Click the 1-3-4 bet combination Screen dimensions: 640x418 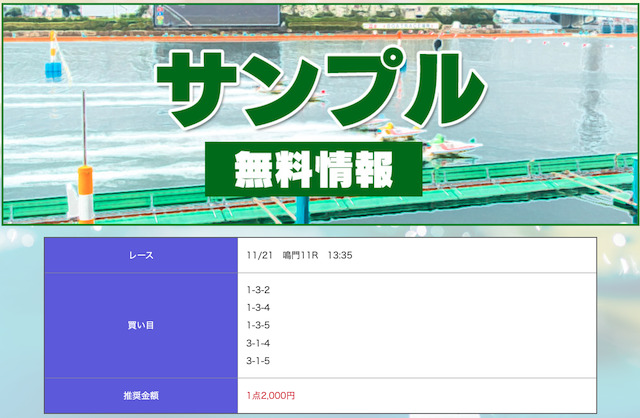[258, 307]
